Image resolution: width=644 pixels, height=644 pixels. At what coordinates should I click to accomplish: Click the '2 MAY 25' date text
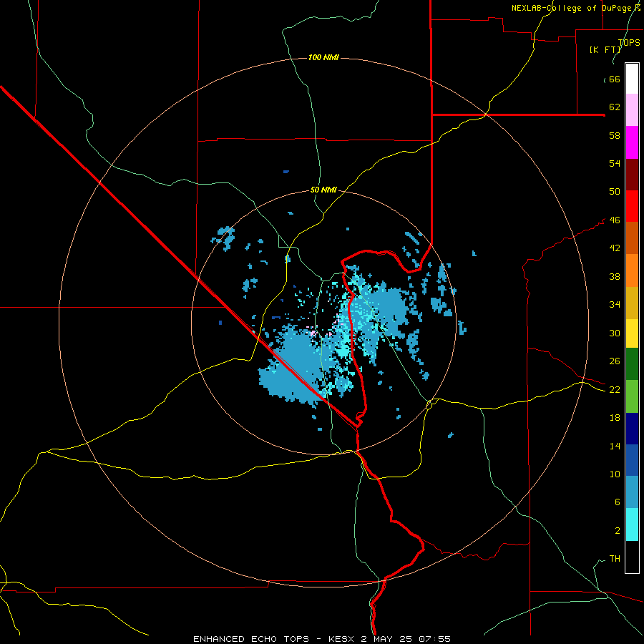click(388, 639)
